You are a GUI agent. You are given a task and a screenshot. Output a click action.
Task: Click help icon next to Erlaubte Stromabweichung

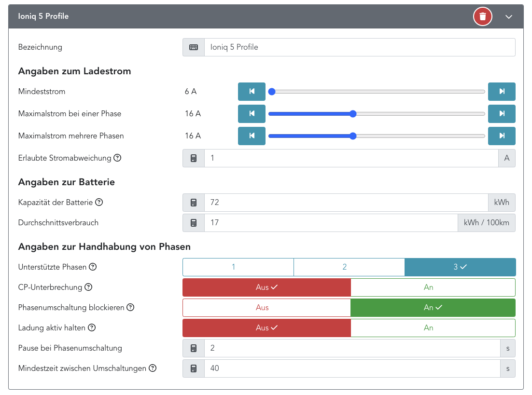(117, 158)
